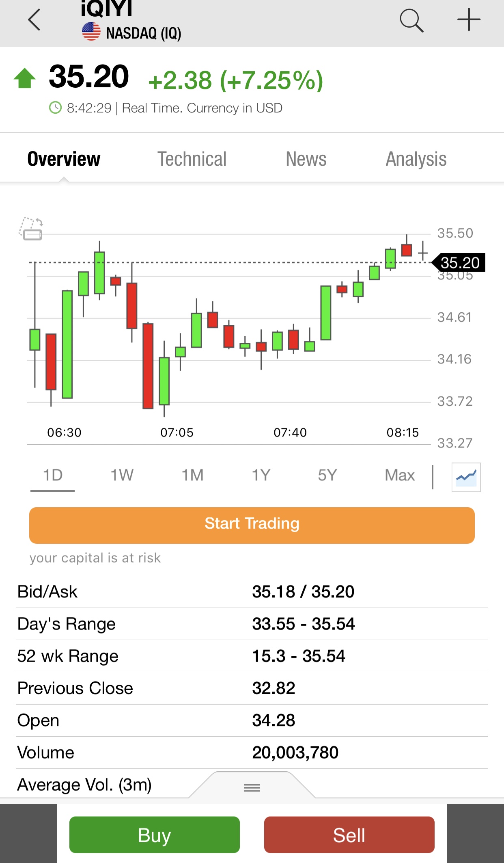Expand the bottom drawer handle

[x=252, y=788]
